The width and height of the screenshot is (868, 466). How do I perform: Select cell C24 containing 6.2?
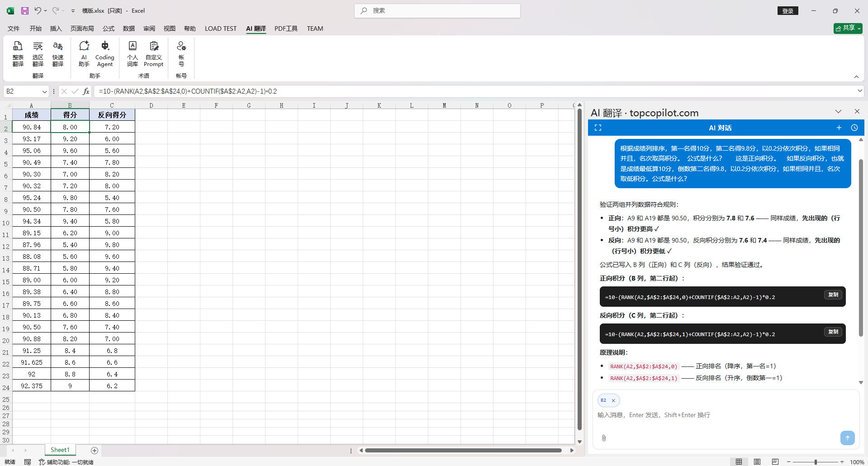(112, 386)
